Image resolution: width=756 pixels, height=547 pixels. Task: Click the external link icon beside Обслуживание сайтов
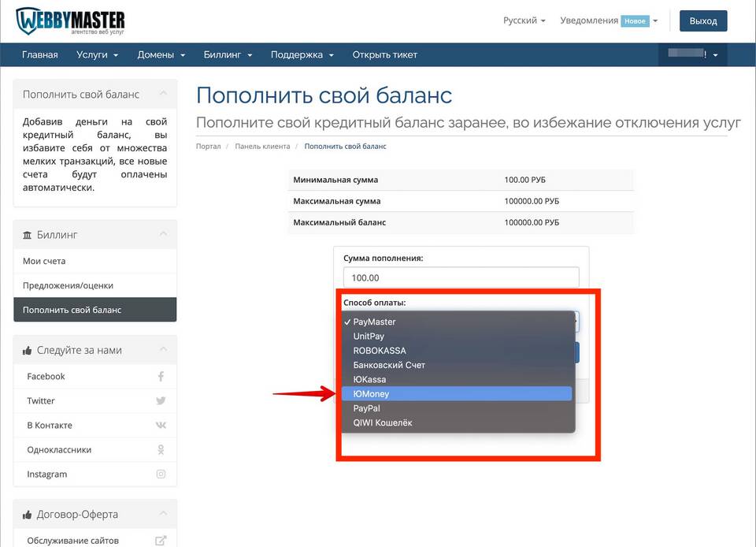[161, 541]
